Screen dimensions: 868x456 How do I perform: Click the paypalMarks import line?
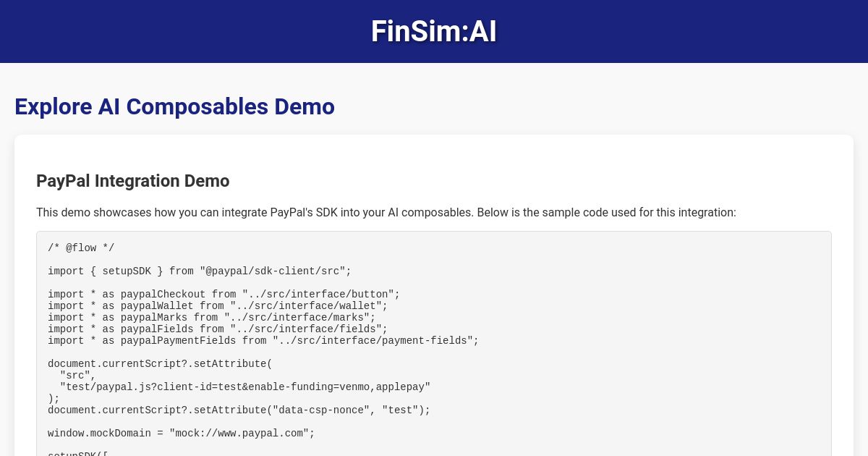coord(212,318)
